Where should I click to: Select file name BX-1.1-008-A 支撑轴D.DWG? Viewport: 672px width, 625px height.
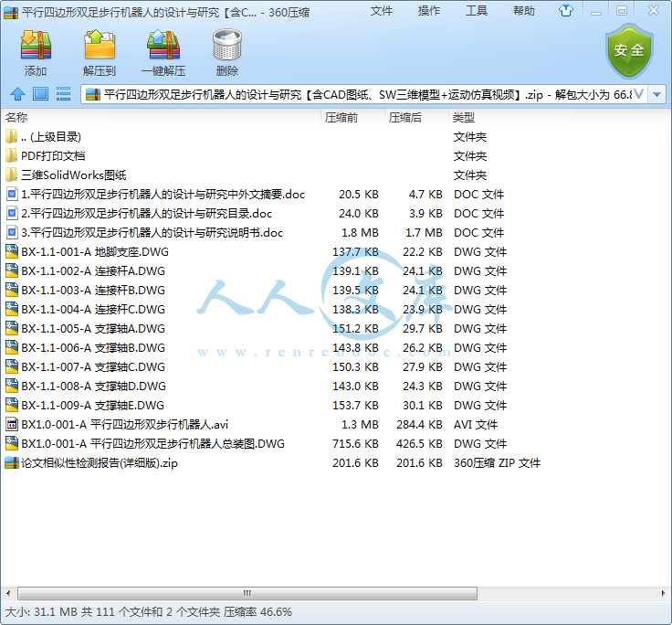[x=93, y=387]
